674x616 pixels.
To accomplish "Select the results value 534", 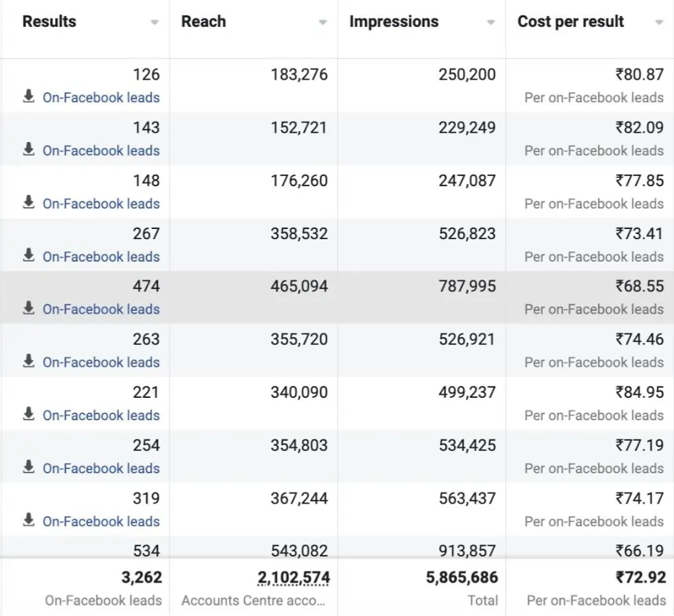I will (x=146, y=551).
